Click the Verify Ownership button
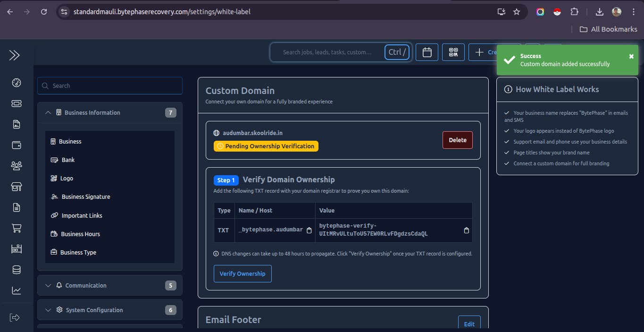This screenshot has height=332, width=644. (x=243, y=273)
